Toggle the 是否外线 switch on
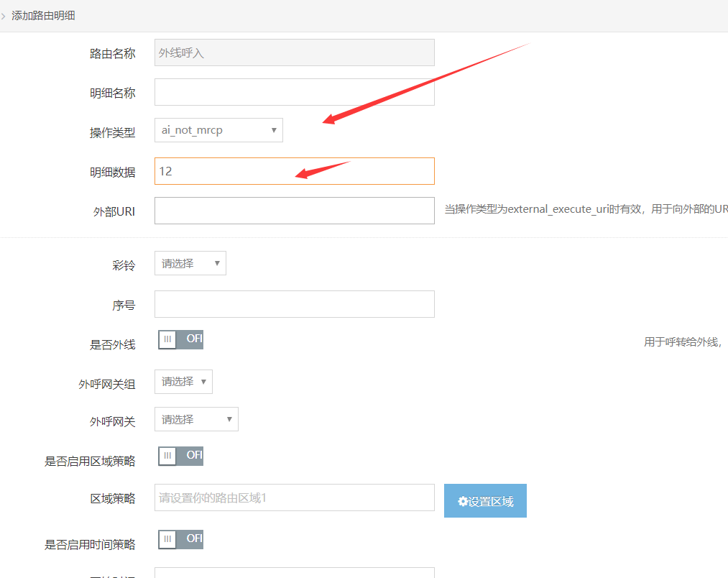Viewport: 728px width, 578px height. click(x=180, y=340)
